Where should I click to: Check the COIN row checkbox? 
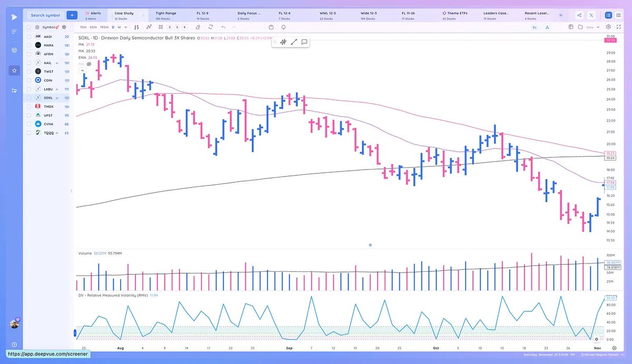(x=28, y=81)
